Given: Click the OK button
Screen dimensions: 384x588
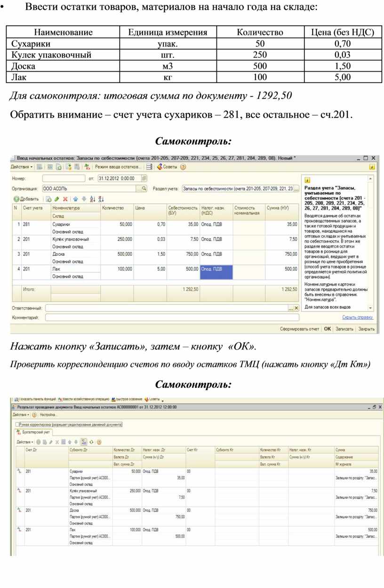Looking at the screenshot, I should 328,329.
